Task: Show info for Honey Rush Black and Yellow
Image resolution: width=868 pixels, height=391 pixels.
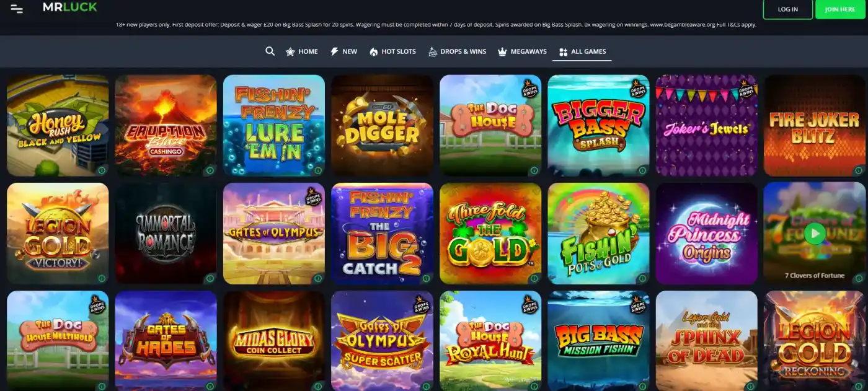Action: (x=101, y=170)
